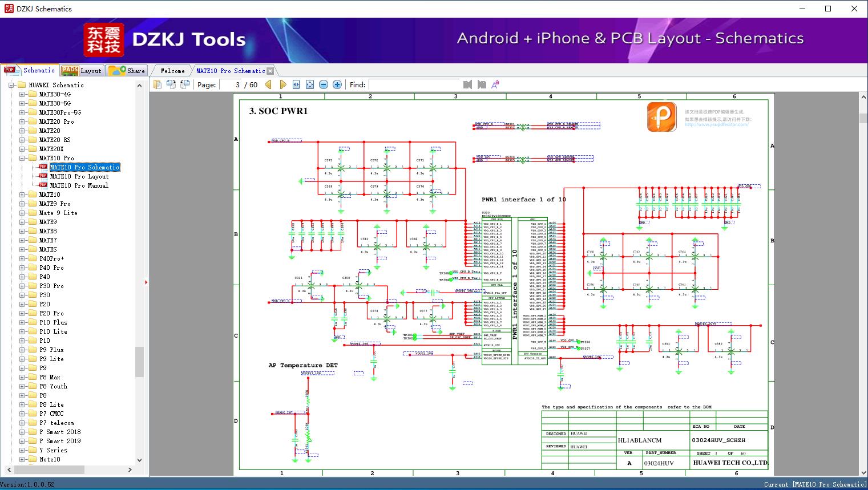Select MATE10 Pro Schematic tree entry

(x=85, y=167)
